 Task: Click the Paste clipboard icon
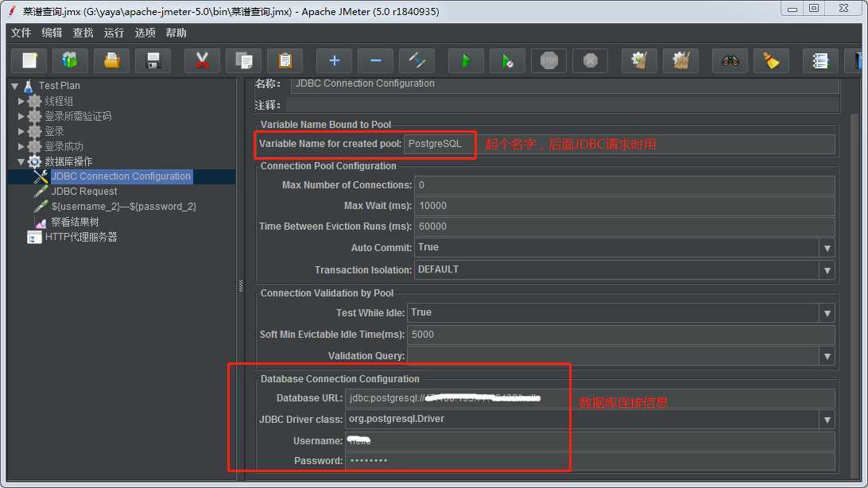[285, 60]
